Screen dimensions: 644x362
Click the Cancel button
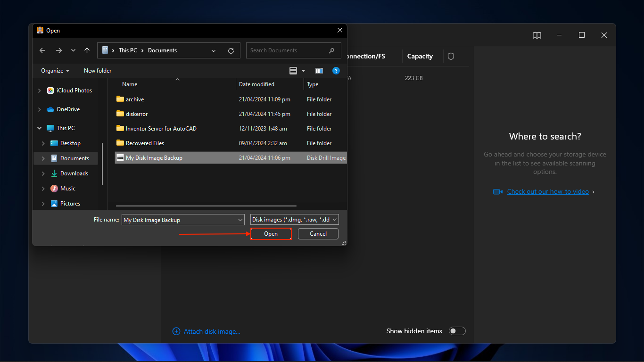pyautogui.click(x=318, y=234)
